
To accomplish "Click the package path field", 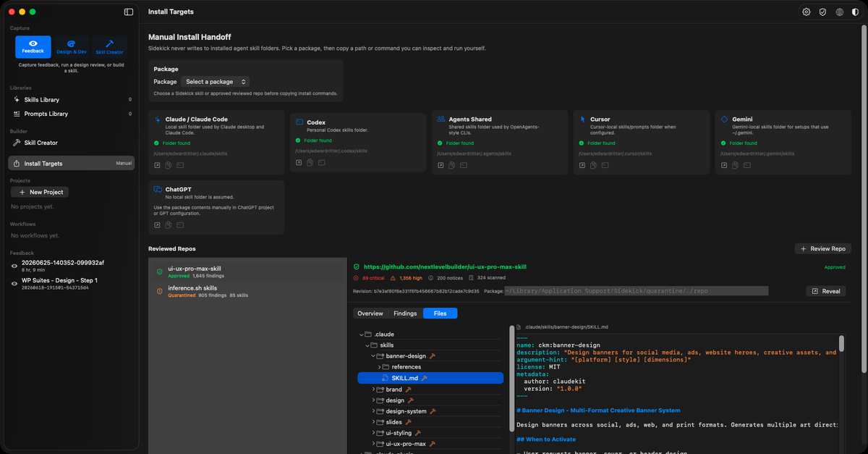I will 637,291.
